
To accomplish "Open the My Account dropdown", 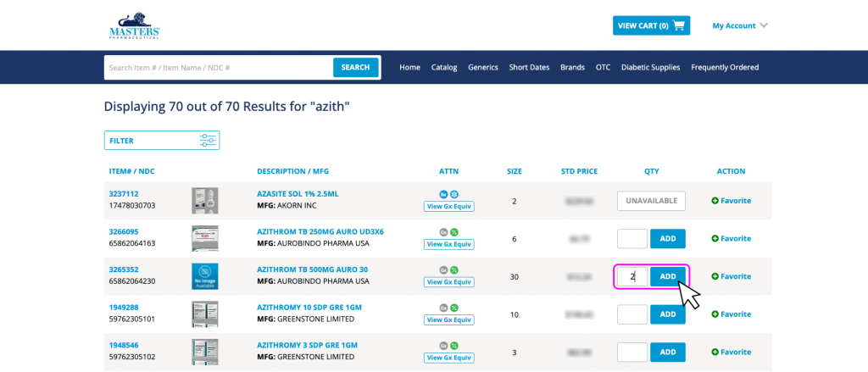I will (740, 25).
